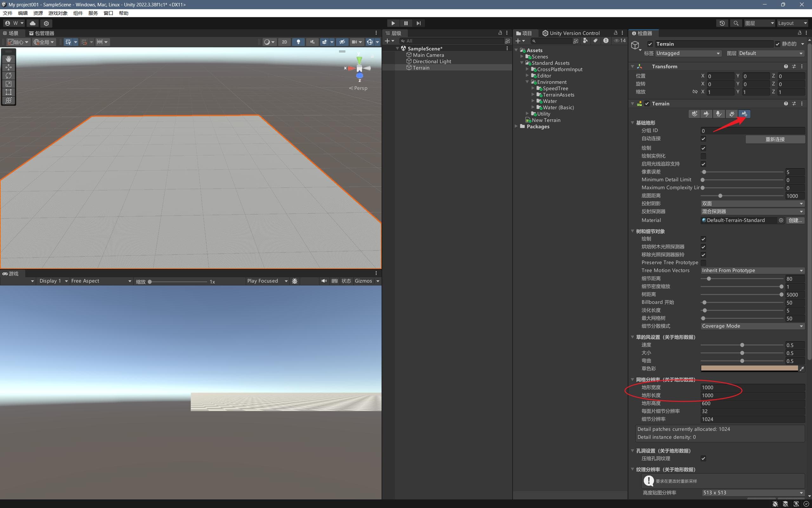This screenshot has height=508, width=812.
Task: Toggle scene audio mute icon
Action: pyautogui.click(x=312, y=42)
